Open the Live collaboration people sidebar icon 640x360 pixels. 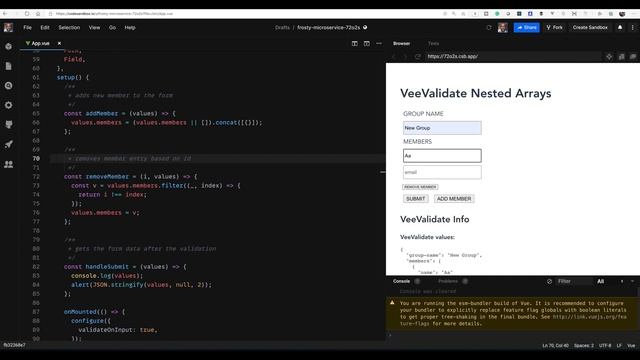[x=9, y=164]
